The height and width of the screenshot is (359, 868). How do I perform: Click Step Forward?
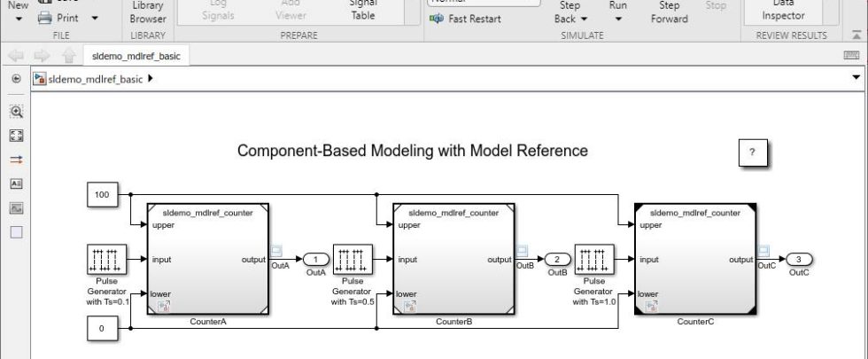pyautogui.click(x=670, y=12)
